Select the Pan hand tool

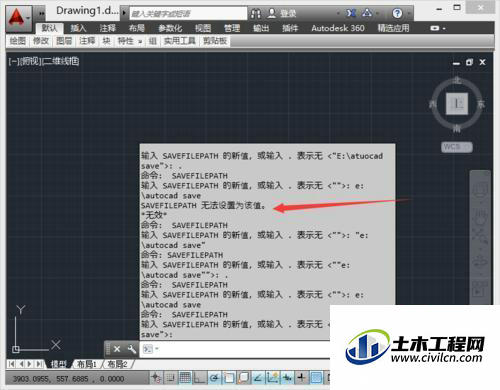coord(480,217)
